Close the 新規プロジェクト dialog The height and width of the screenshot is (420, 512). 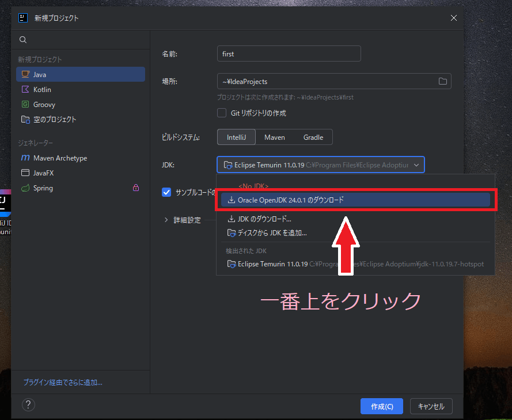(x=454, y=18)
